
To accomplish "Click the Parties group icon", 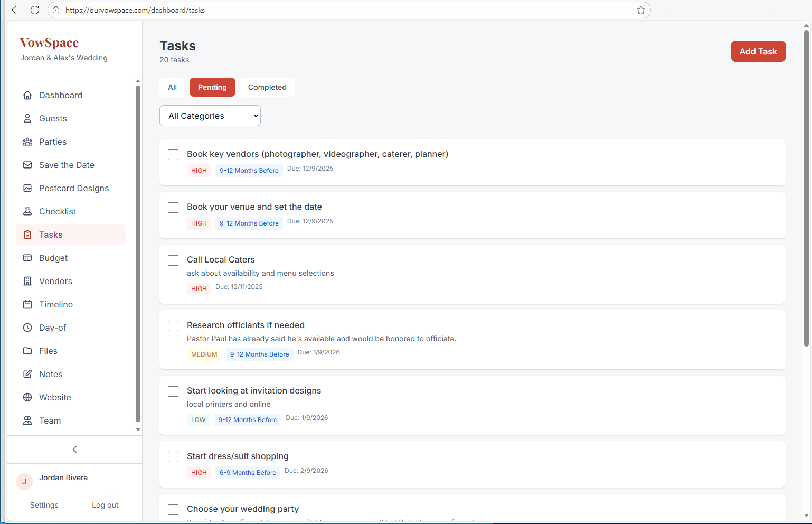I will pyautogui.click(x=27, y=142).
